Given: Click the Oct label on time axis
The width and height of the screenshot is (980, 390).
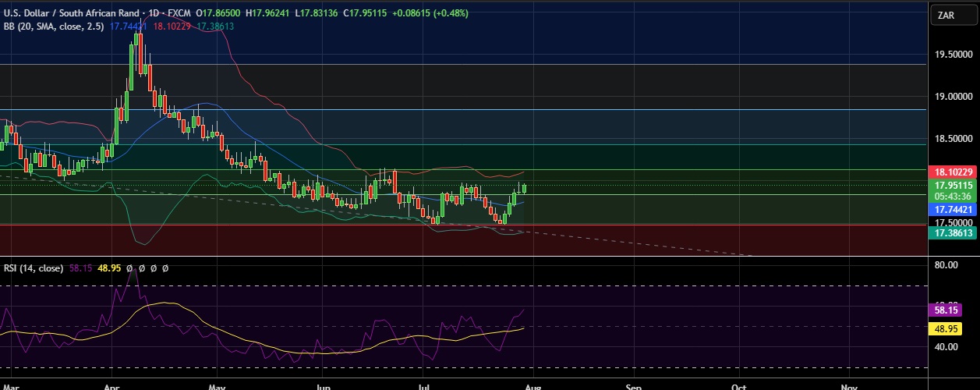Looking at the screenshot, I should [738, 385].
